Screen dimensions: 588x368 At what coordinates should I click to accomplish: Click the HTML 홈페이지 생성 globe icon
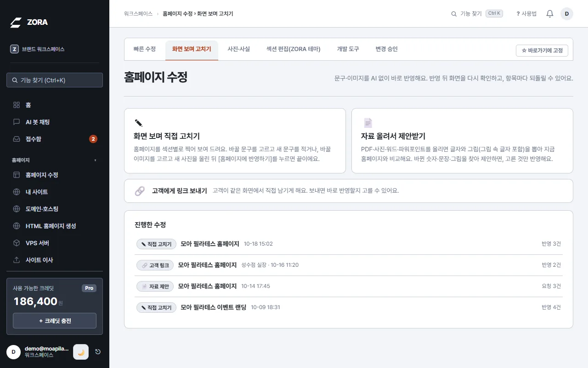coord(17,226)
